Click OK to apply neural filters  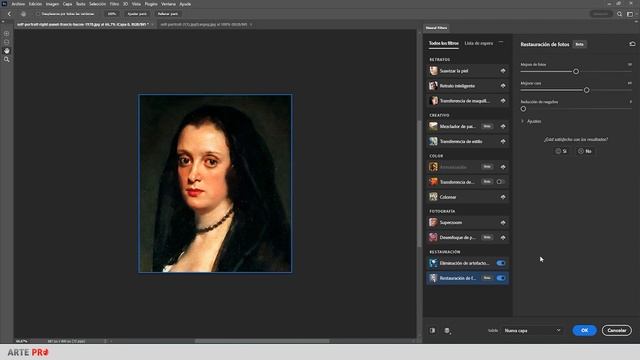click(584, 331)
